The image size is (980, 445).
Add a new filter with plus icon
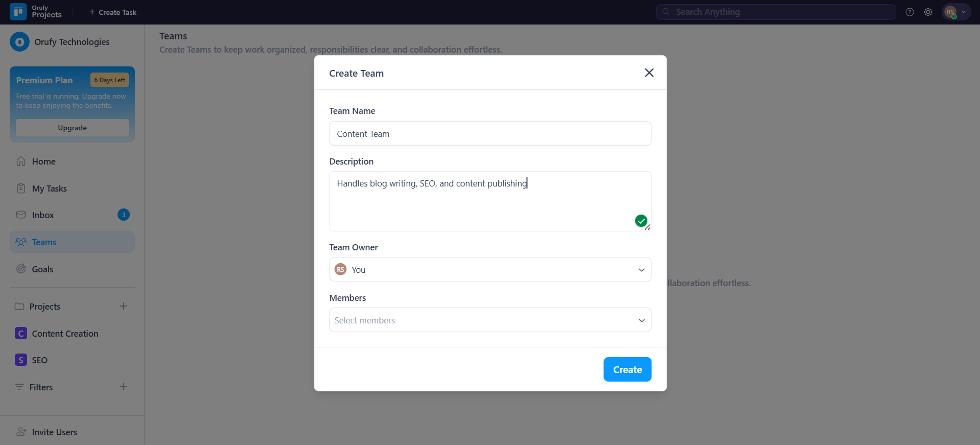pyautogui.click(x=124, y=387)
